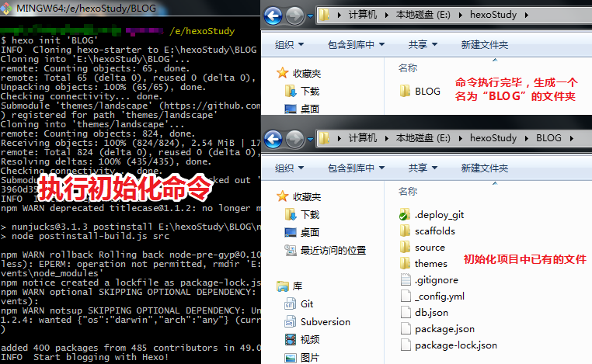The height and width of the screenshot is (364, 592).
Task: Click 本地磁盘 (E:) breadcrumb in upper Explorer window
Action: pyautogui.click(x=423, y=15)
